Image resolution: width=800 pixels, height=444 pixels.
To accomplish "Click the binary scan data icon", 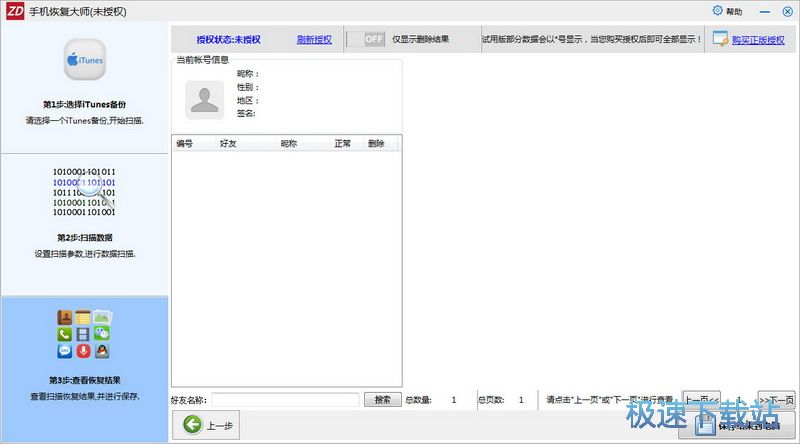I will point(84,192).
